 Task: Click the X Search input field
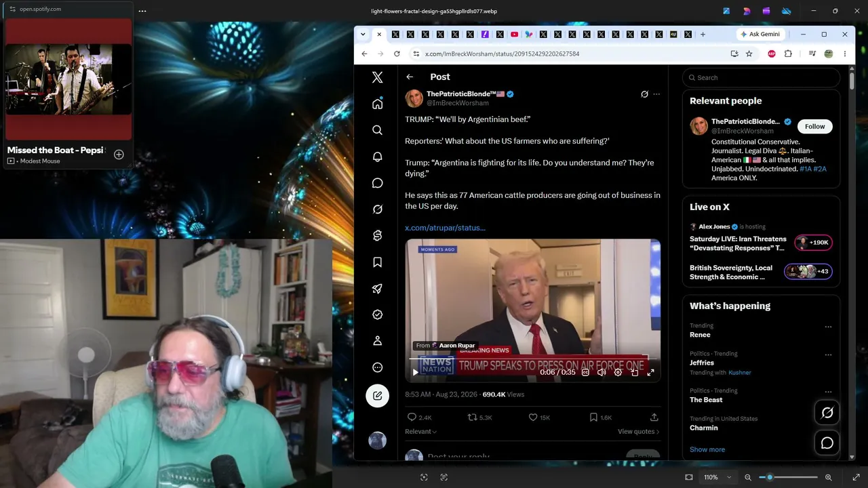(761, 77)
